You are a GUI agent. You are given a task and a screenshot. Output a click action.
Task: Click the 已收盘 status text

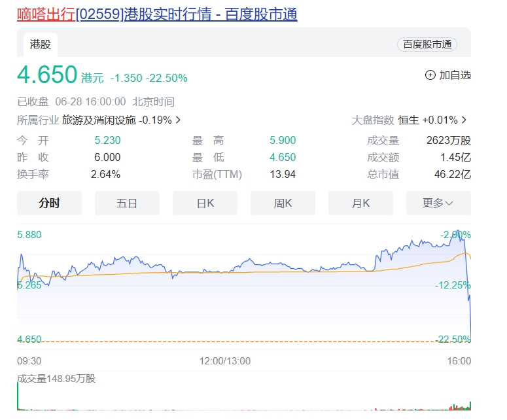click(x=33, y=102)
